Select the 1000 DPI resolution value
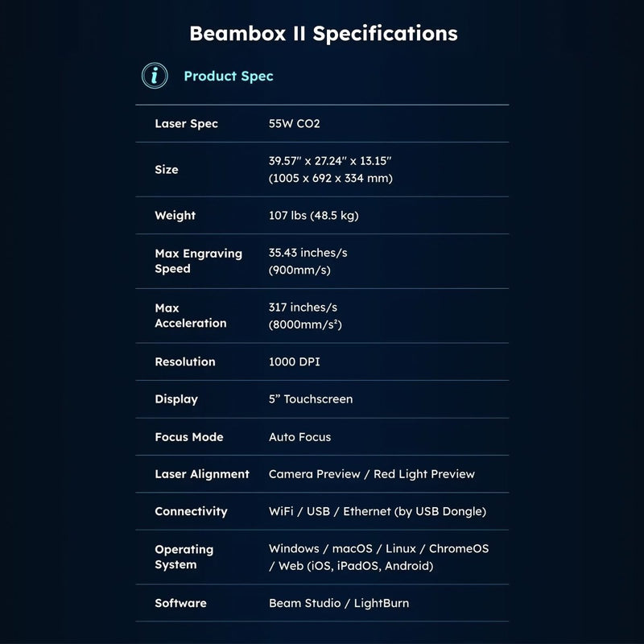 click(294, 361)
